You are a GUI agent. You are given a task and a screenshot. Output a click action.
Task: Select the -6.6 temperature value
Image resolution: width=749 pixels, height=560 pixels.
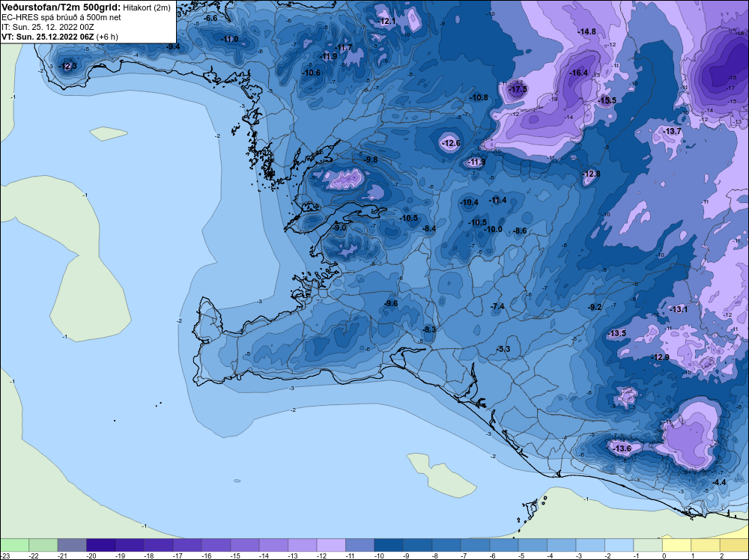tap(210, 18)
